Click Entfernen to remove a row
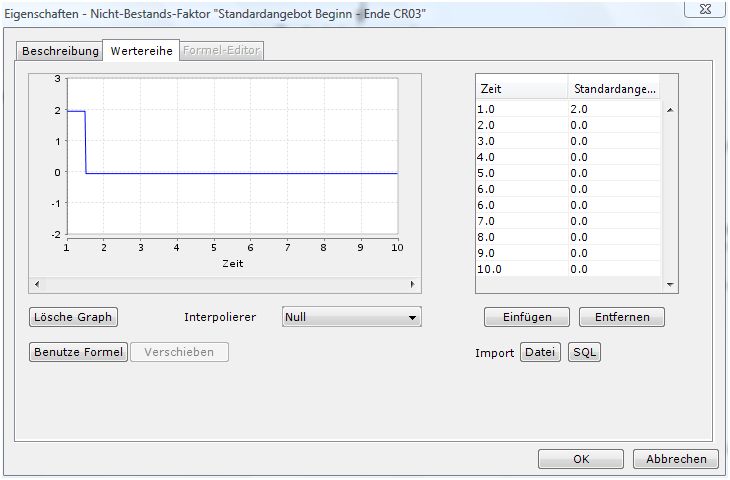This screenshot has width=730, height=480. point(621,317)
